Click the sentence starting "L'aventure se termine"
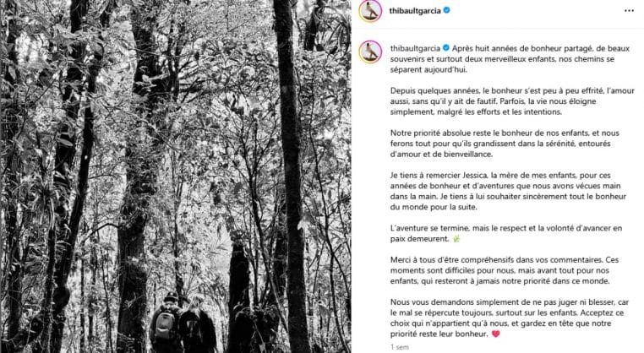Viewport: 644px width, 353px height. pos(506,234)
